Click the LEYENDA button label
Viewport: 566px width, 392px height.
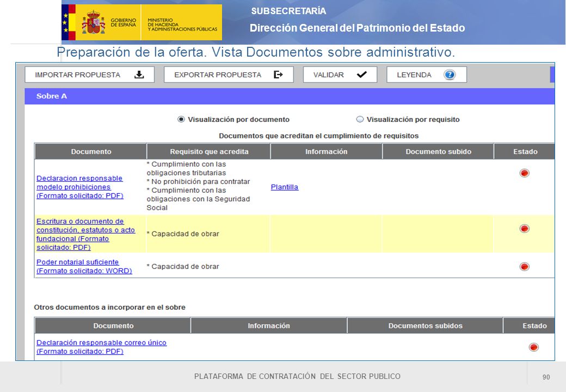click(414, 75)
